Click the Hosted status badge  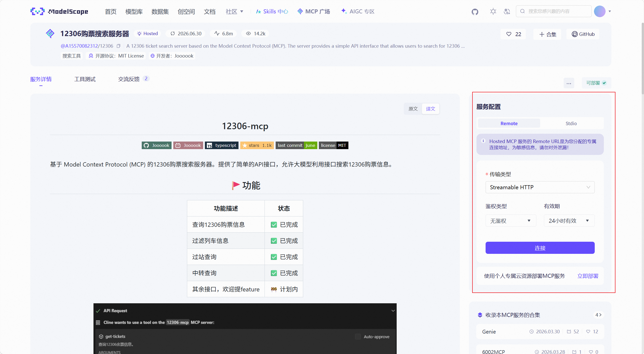pyautogui.click(x=147, y=34)
